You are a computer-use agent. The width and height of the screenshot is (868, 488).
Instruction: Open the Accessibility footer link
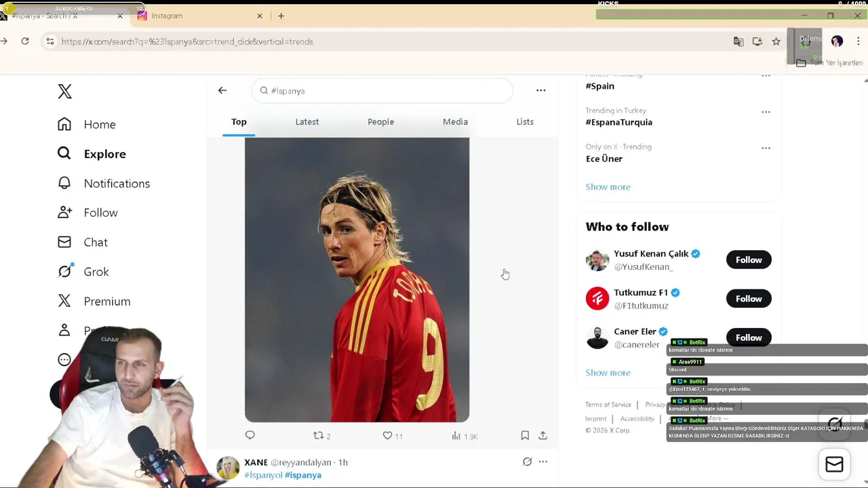point(637,419)
